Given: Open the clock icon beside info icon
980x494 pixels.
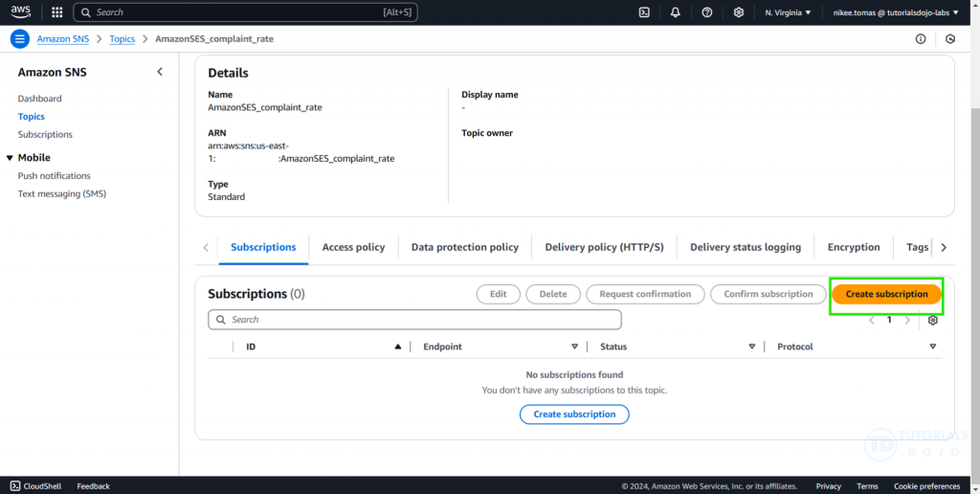Looking at the screenshot, I should click(x=950, y=38).
